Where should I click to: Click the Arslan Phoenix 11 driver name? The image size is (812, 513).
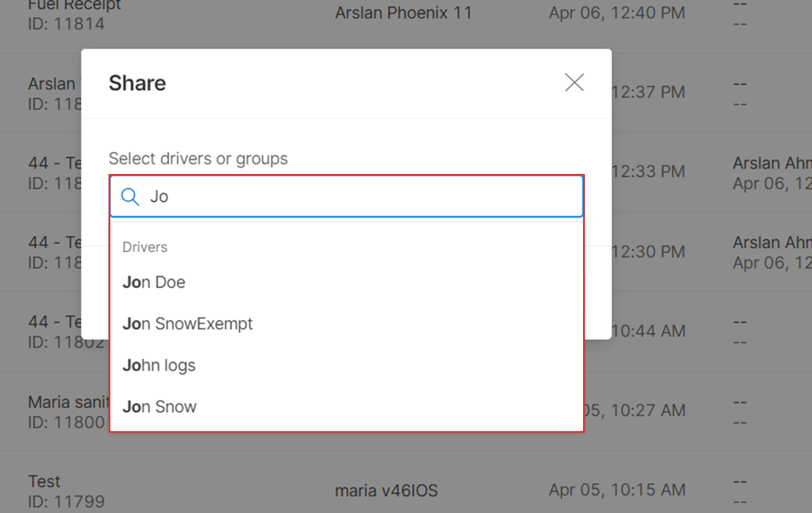pos(403,13)
